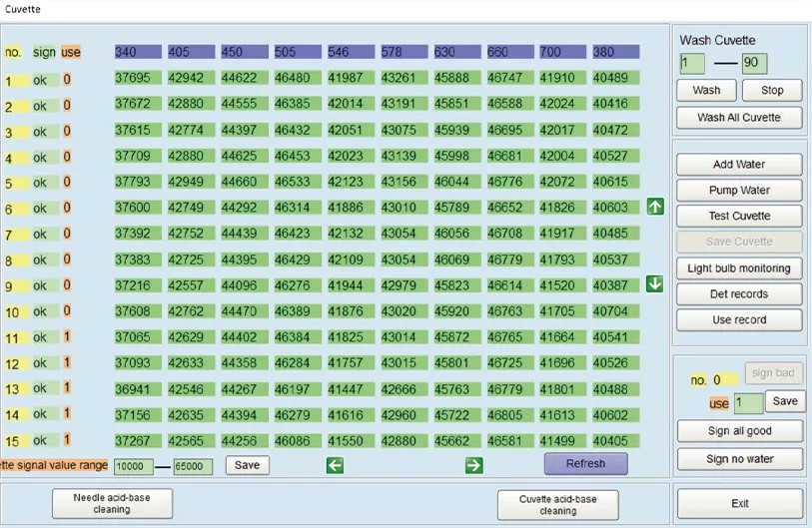
Task: Click Sign no water button
Action: (740, 459)
